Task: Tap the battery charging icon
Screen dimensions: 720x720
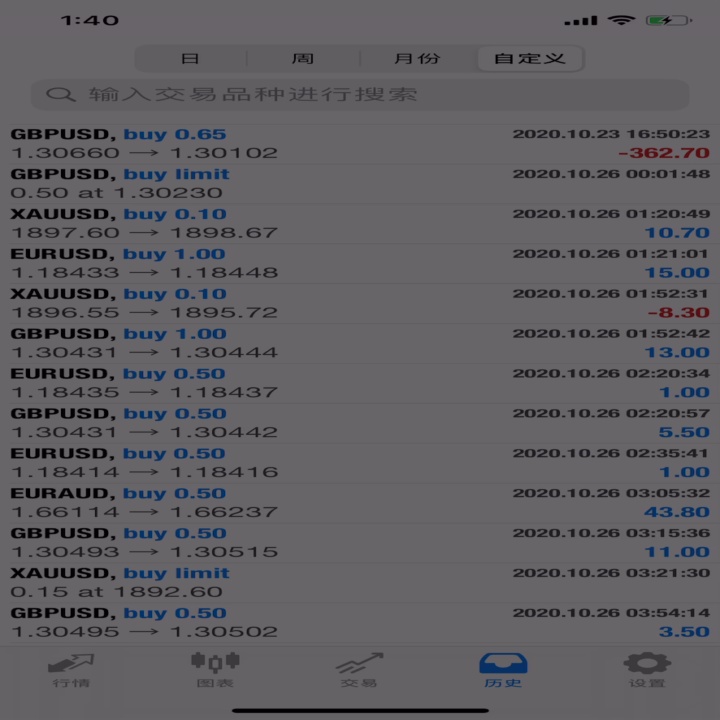Action: pos(669,20)
